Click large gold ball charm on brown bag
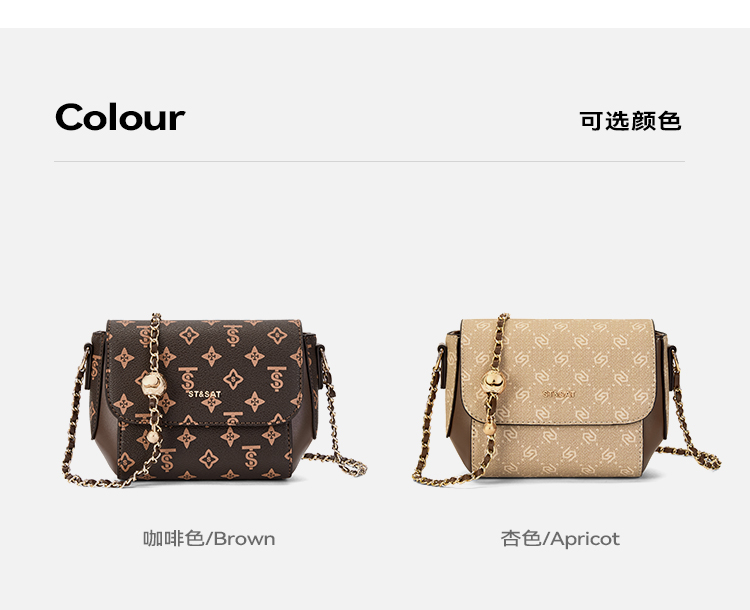Screen dimensions: 750x610 pos(154,383)
